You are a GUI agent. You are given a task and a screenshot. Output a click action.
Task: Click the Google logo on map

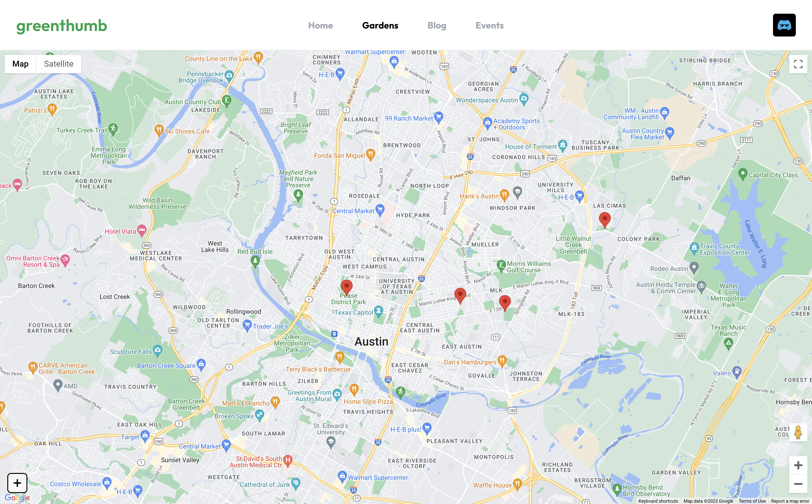17,498
